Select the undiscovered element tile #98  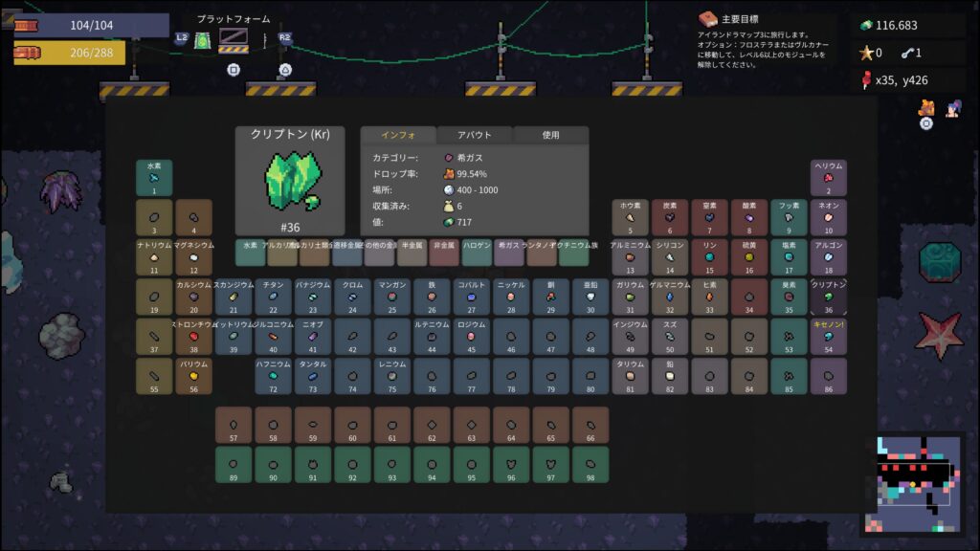click(x=590, y=464)
